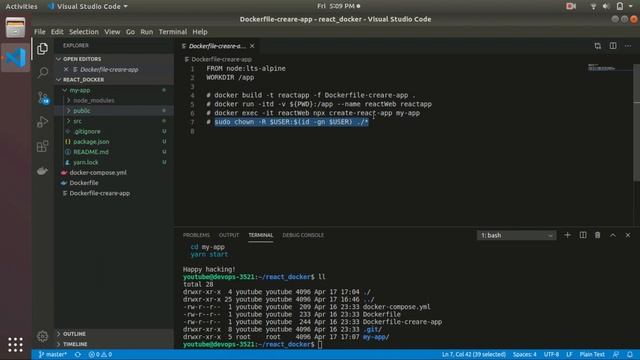The image size is (640, 360).
Task: Open errors and warnings count
Action: coord(100,354)
